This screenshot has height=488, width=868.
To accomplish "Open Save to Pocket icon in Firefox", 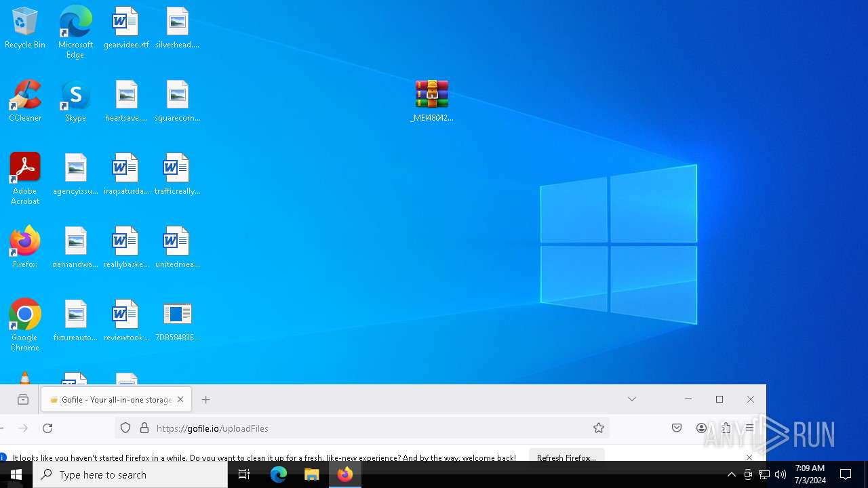I will tap(677, 428).
